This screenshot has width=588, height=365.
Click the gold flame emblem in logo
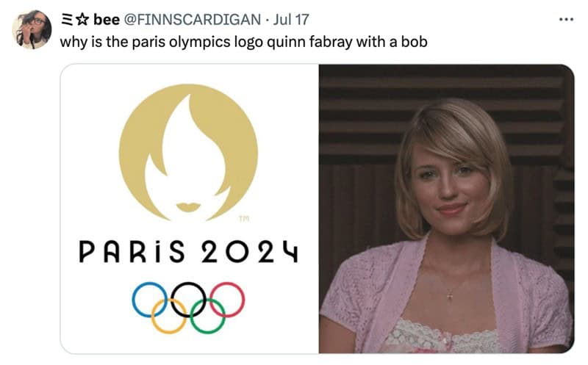pos(188,153)
